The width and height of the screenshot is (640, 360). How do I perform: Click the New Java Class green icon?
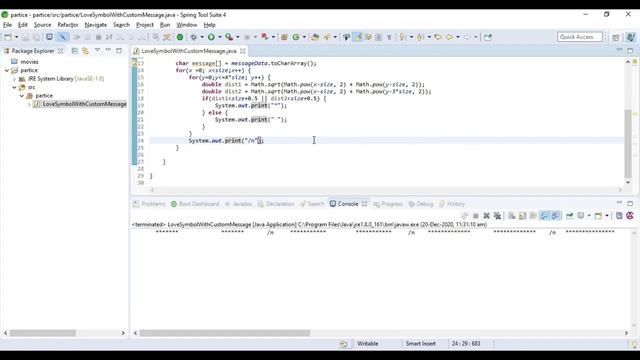[296, 37]
